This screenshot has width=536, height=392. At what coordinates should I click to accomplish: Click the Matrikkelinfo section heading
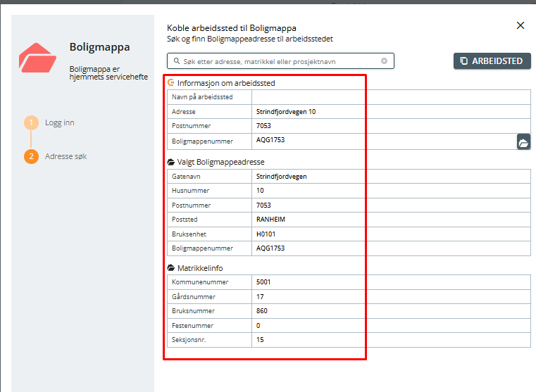click(200, 268)
